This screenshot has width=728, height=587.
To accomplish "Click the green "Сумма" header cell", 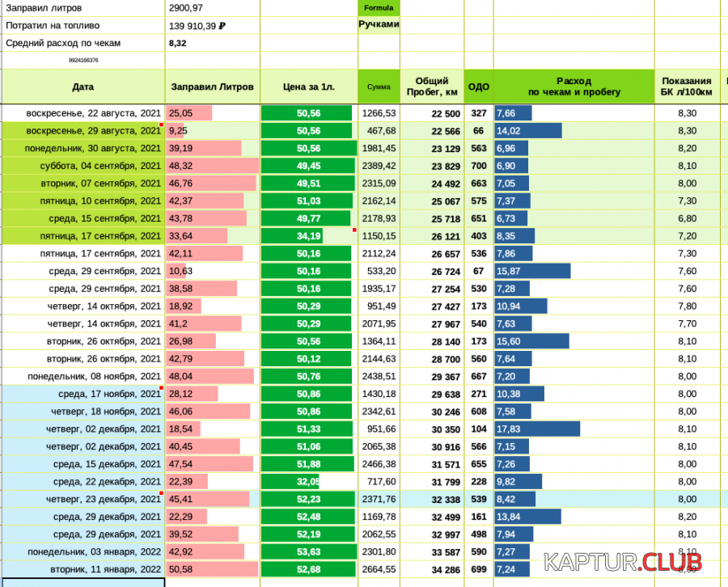I will click(379, 87).
